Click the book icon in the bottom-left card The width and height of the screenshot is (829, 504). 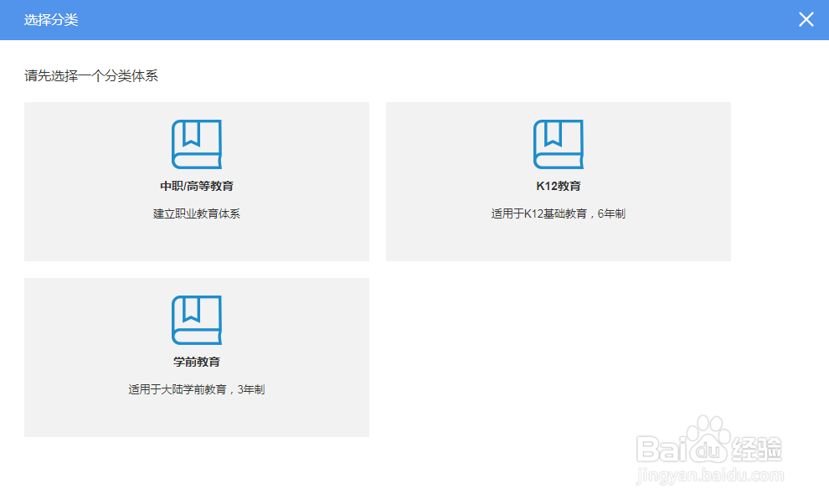point(197,318)
